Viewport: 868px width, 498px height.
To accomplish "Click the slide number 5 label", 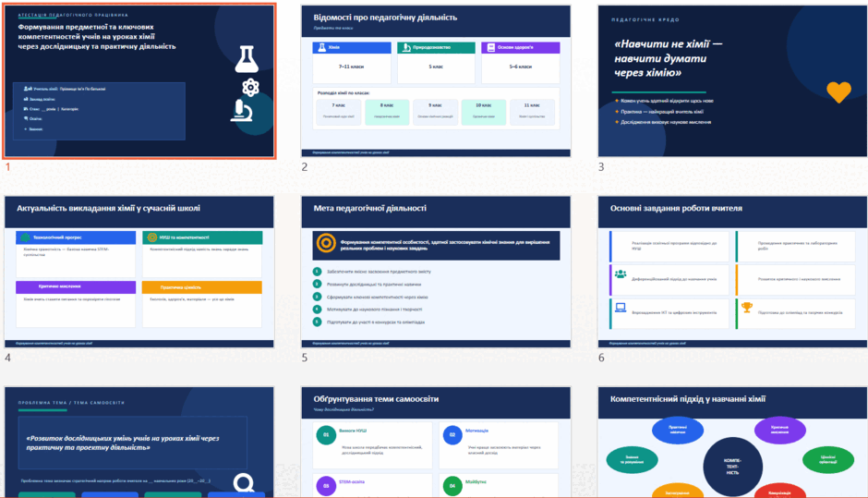I will pyautogui.click(x=305, y=358).
